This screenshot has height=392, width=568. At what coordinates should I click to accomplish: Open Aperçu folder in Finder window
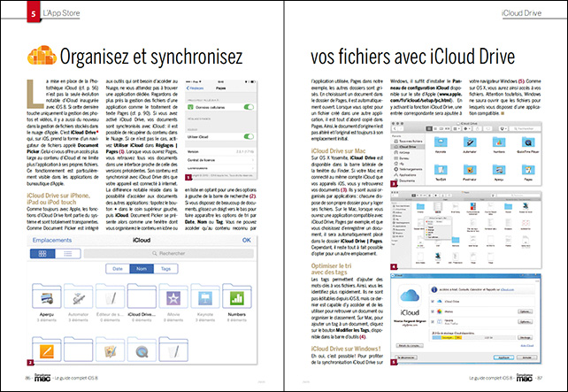tap(499, 170)
